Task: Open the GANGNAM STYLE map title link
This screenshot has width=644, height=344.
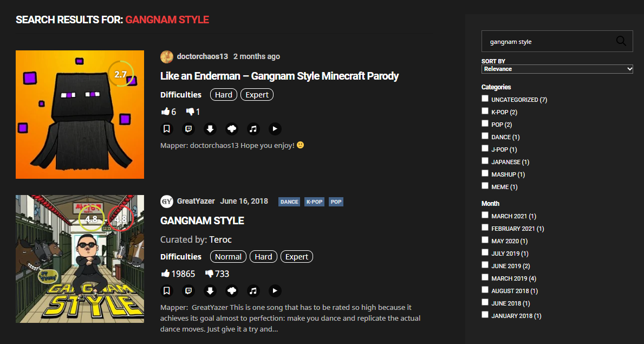Action: tap(202, 220)
